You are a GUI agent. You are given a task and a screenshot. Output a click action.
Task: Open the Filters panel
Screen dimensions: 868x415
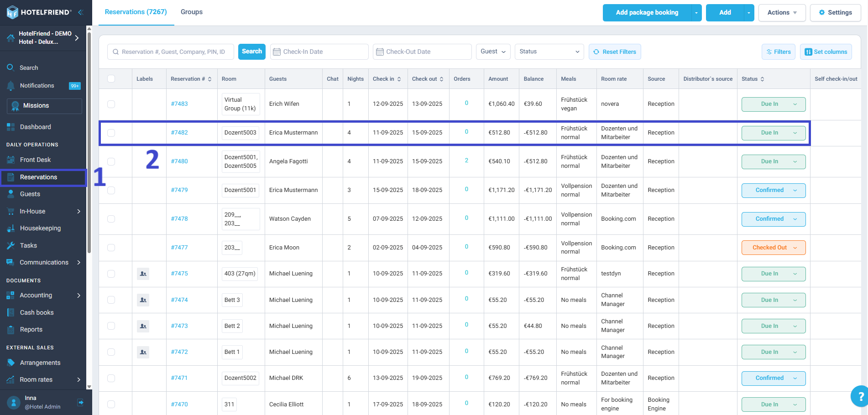click(778, 52)
